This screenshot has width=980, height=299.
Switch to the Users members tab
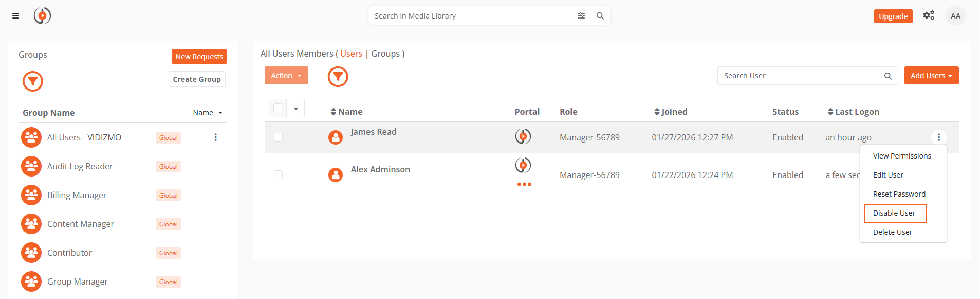pyautogui.click(x=351, y=54)
